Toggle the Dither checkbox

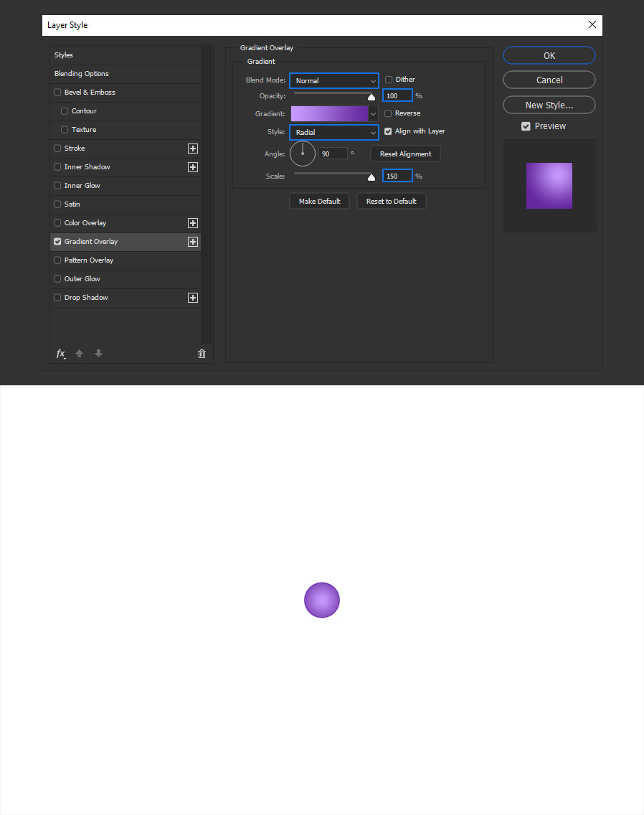[388, 80]
